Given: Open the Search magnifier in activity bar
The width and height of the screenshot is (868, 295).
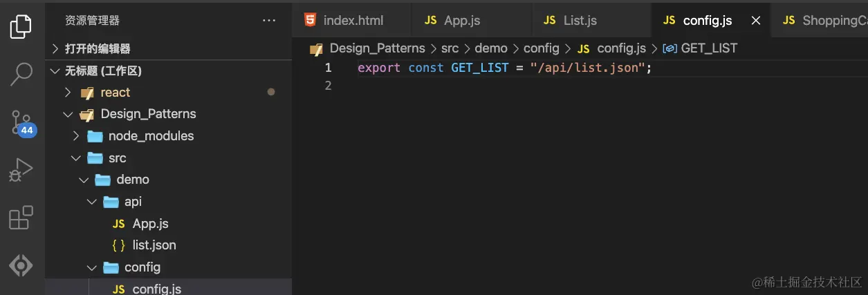Looking at the screenshot, I should coord(21,73).
